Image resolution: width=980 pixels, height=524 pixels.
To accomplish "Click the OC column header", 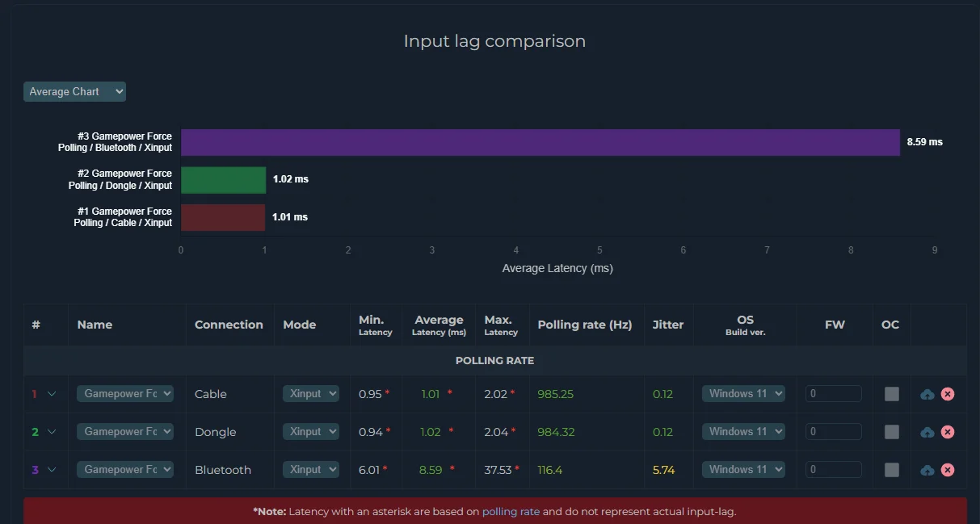I will coord(890,325).
